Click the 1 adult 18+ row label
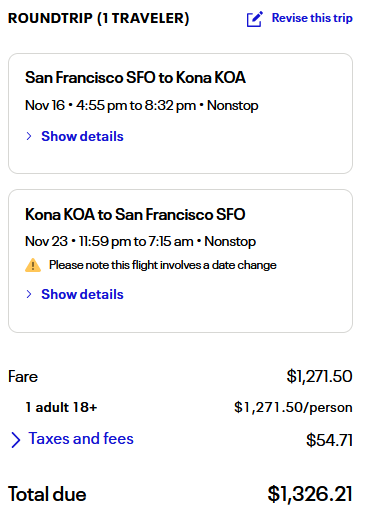367x520 pixels. pyautogui.click(x=61, y=407)
